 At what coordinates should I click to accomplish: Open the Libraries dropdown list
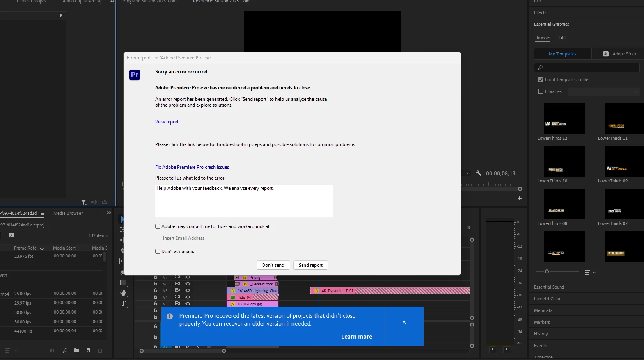pos(603,92)
